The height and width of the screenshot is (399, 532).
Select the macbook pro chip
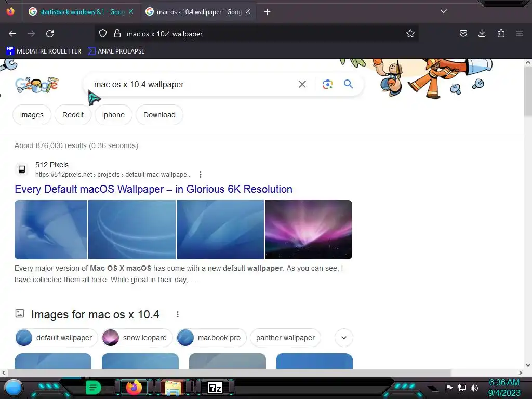coord(211,338)
